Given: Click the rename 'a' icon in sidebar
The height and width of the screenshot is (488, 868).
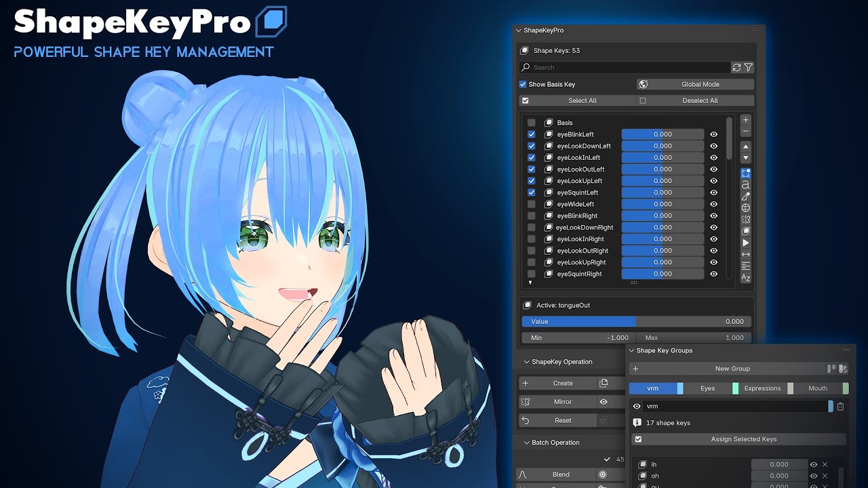Looking at the screenshot, I should coord(746,185).
